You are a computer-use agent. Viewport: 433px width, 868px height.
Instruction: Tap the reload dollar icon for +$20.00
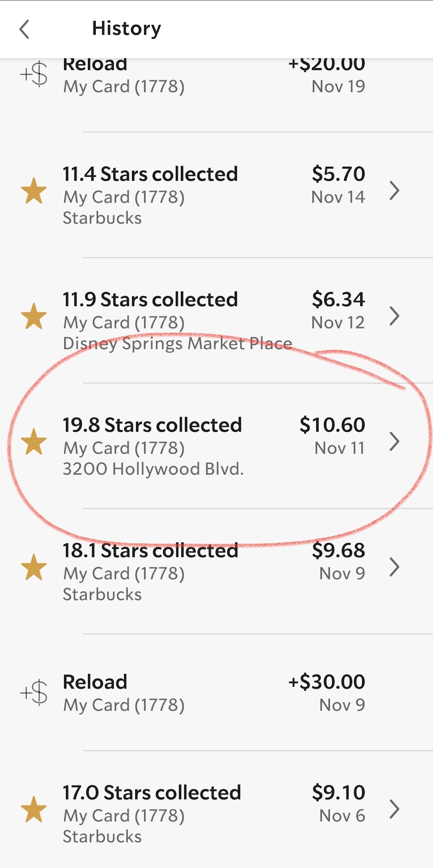(34, 74)
